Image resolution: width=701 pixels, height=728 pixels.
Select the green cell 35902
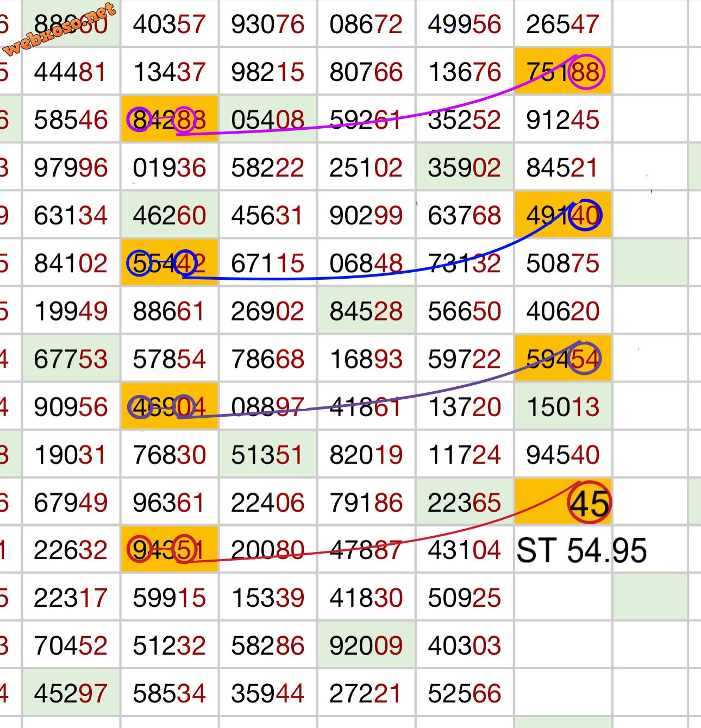[465, 167]
